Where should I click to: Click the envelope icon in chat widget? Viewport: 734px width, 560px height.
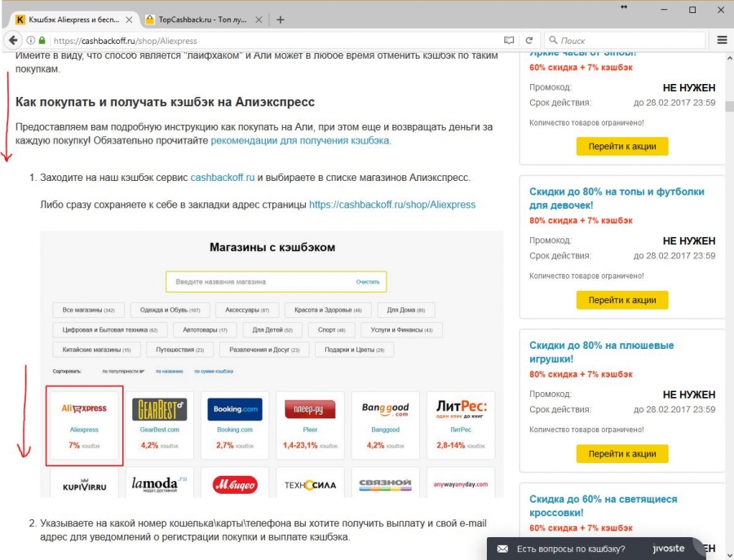tap(502, 549)
